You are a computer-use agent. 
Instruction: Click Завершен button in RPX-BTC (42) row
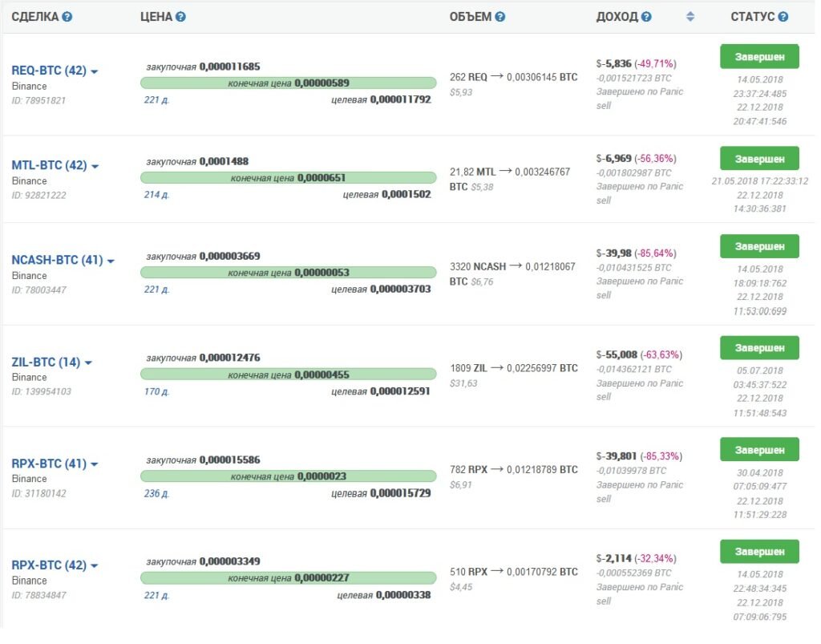(x=759, y=551)
